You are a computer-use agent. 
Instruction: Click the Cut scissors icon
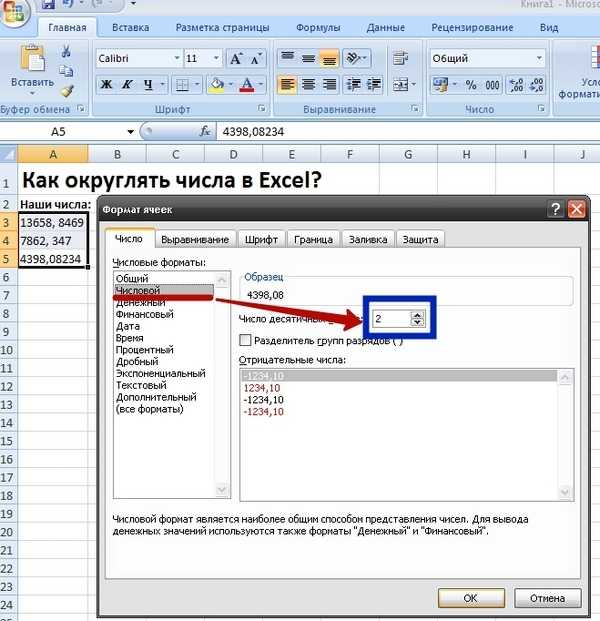pyautogui.click(x=66, y=51)
